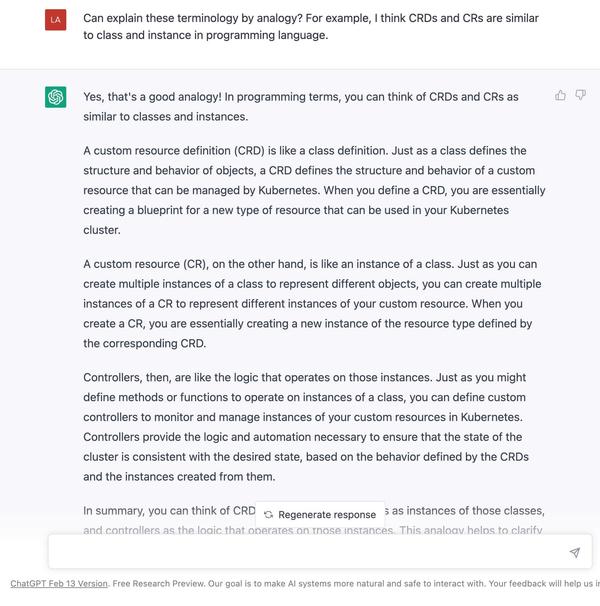
Task: Open the ChatGPT Feb 13 Version link
Action: (x=59, y=583)
